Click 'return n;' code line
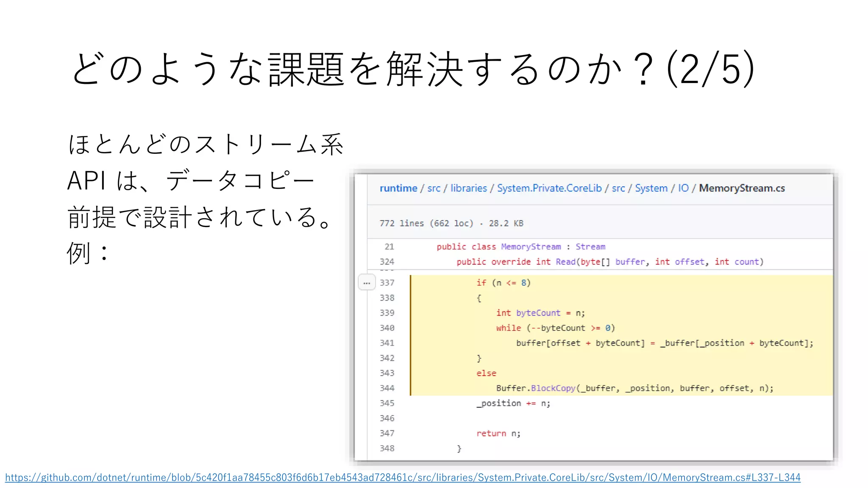The height and width of the screenshot is (488, 868). [498, 433]
